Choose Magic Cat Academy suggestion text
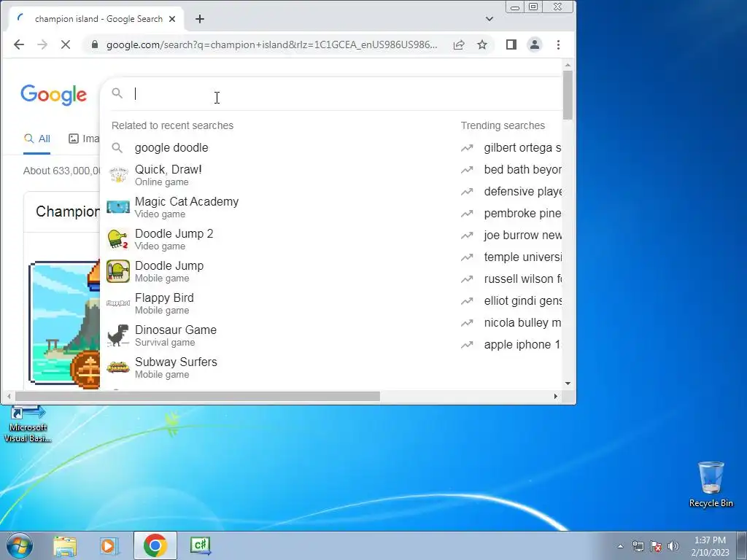 187,201
